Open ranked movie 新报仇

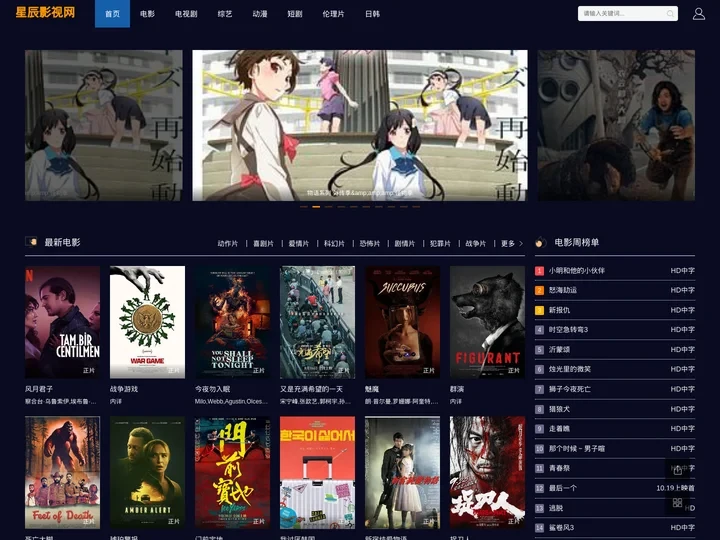point(559,310)
